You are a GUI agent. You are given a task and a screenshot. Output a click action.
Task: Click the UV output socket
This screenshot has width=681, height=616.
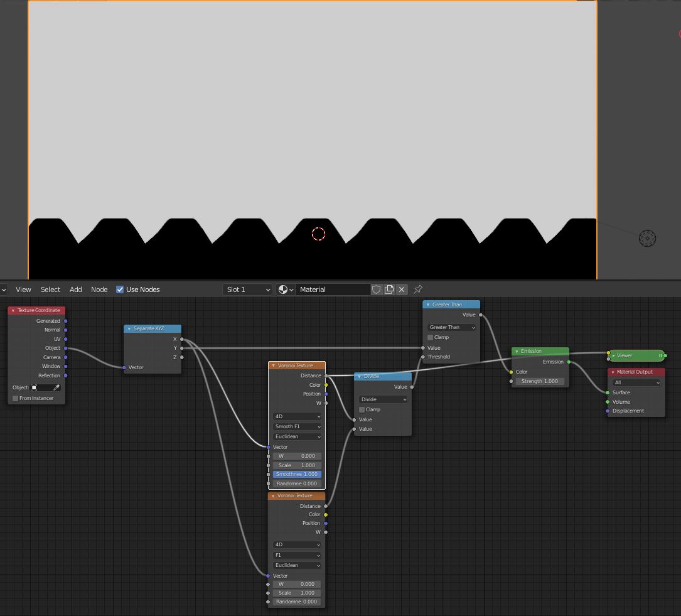tap(65, 339)
